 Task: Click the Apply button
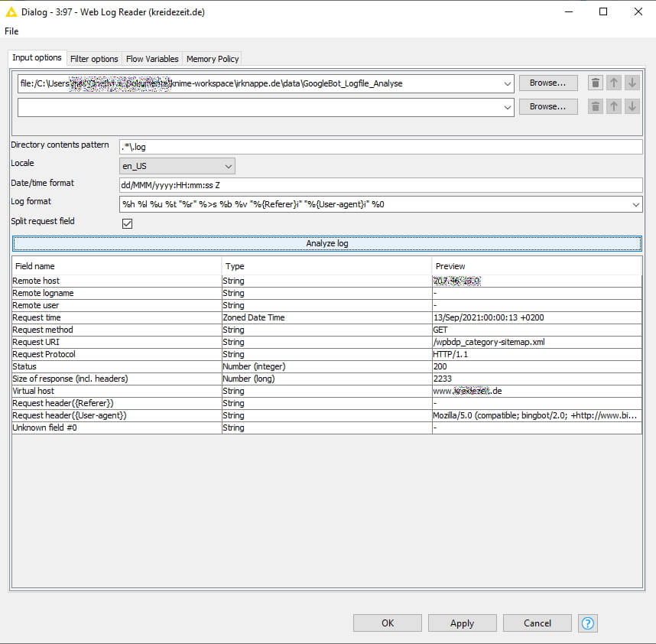click(463, 623)
